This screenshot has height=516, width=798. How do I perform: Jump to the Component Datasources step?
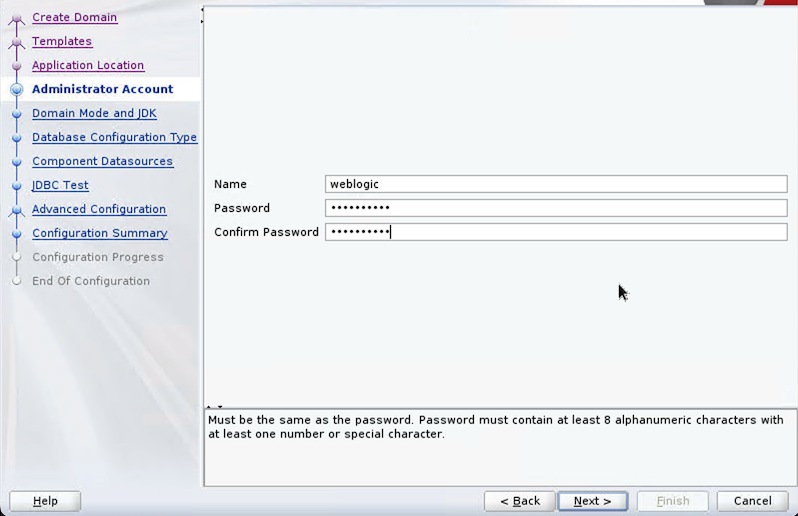[102, 161]
